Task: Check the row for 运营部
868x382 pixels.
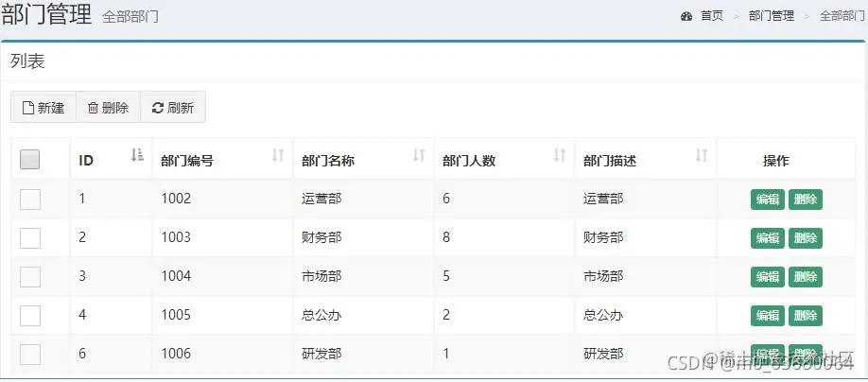Action: [30, 199]
